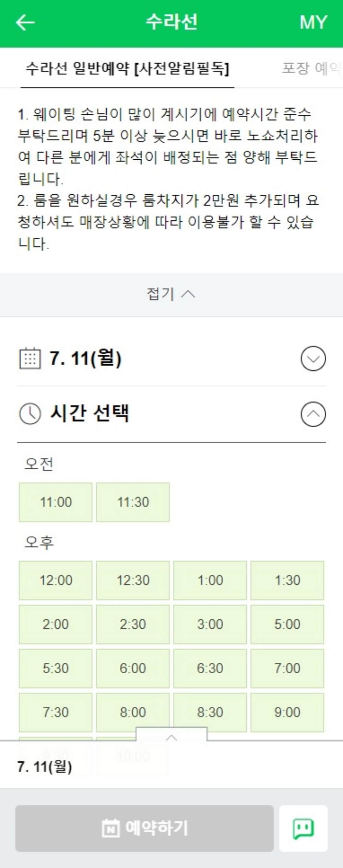343x868 pixels.
Task: Select the 2:30 afternoon time slot
Action: [132, 625]
